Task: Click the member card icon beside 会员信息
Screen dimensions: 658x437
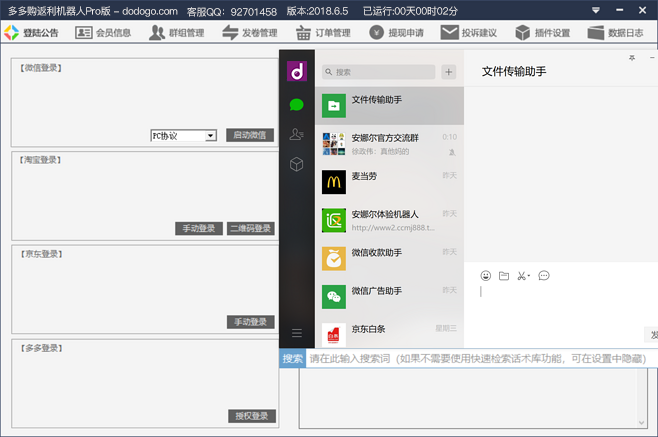Action: click(x=84, y=33)
